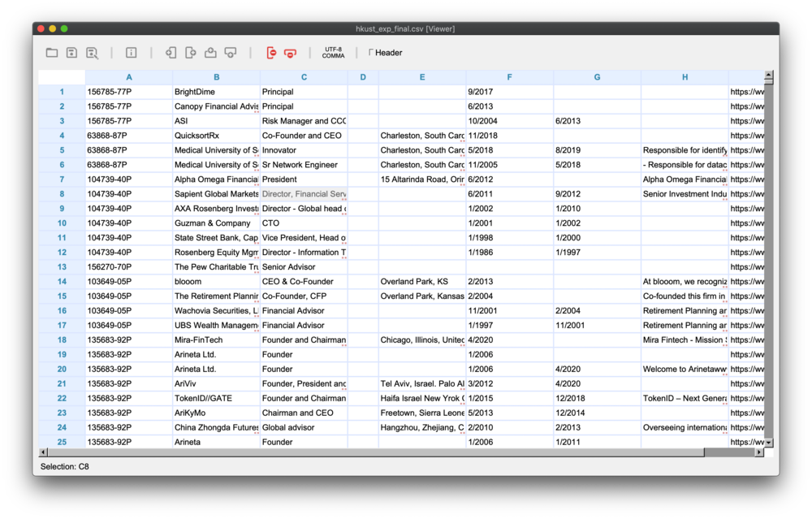Click the vertical scrollbar up arrow
812x519 pixels.
click(x=768, y=75)
